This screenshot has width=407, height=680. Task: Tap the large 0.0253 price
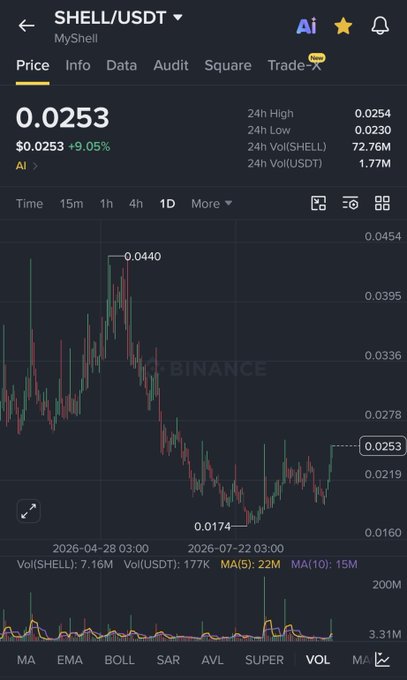(62, 118)
